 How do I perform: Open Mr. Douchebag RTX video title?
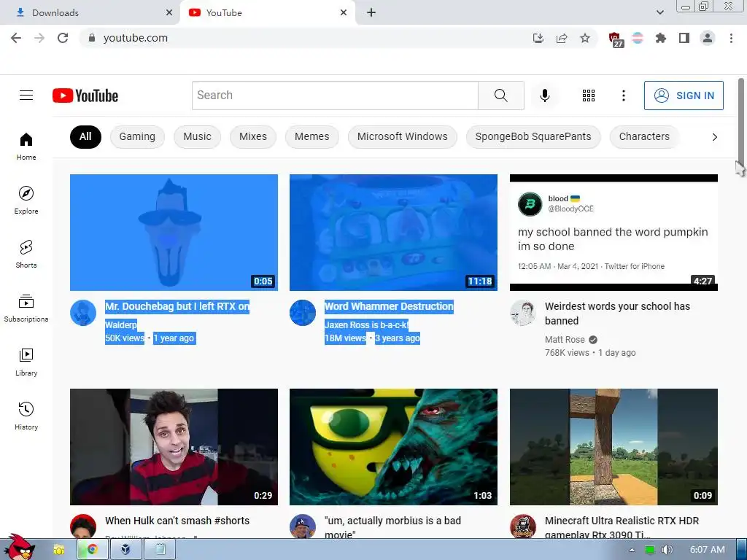pyautogui.click(x=177, y=307)
